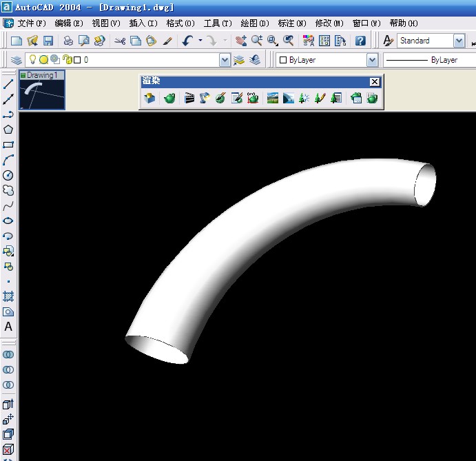
Task: Select the Polygon tool
Action: [x=8, y=130]
